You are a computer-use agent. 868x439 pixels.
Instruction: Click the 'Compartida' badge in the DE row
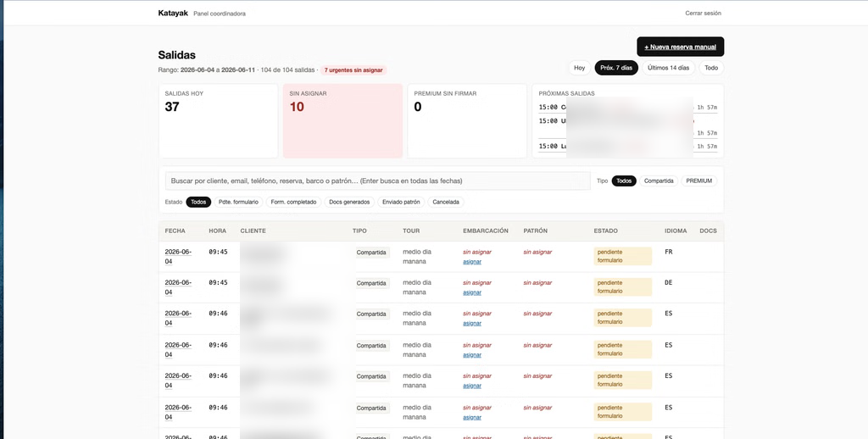click(x=371, y=283)
